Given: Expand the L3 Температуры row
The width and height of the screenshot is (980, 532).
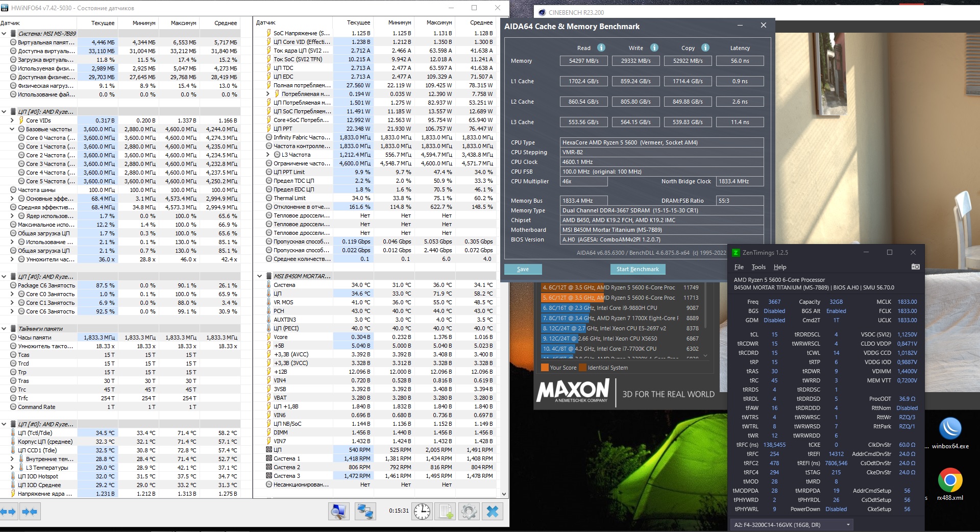Looking at the screenshot, I should (12, 468).
